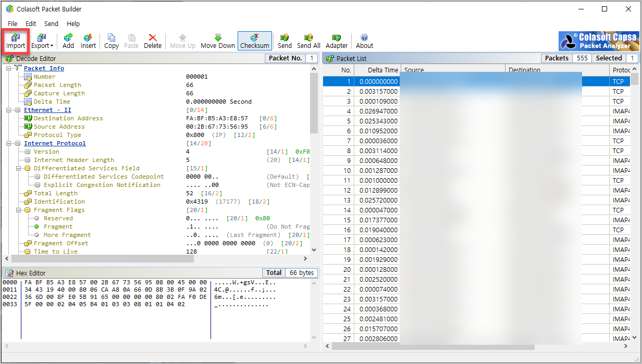
Task: Select packet row number 4
Action: pyautogui.click(x=476, y=111)
